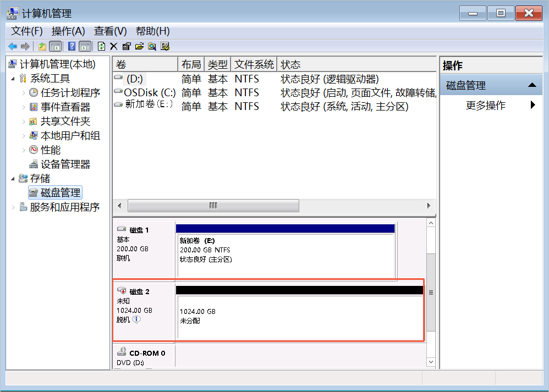Click the CD-ROM 0 label text
Image resolution: width=549 pixels, height=392 pixels.
[x=147, y=353]
